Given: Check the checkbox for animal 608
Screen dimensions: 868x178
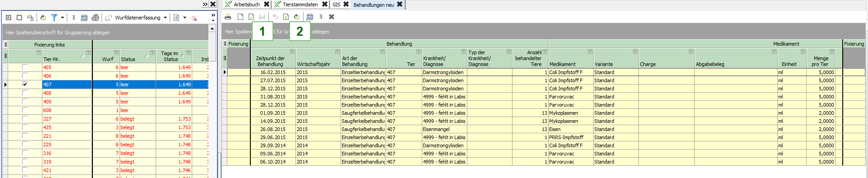Looking at the screenshot, I should [x=25, y=110].
